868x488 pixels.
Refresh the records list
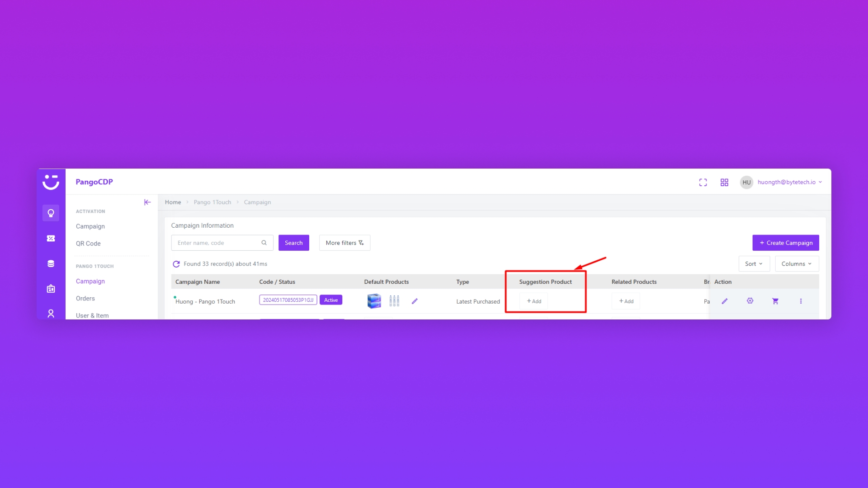pyautogui.click(x=176, y=264)
